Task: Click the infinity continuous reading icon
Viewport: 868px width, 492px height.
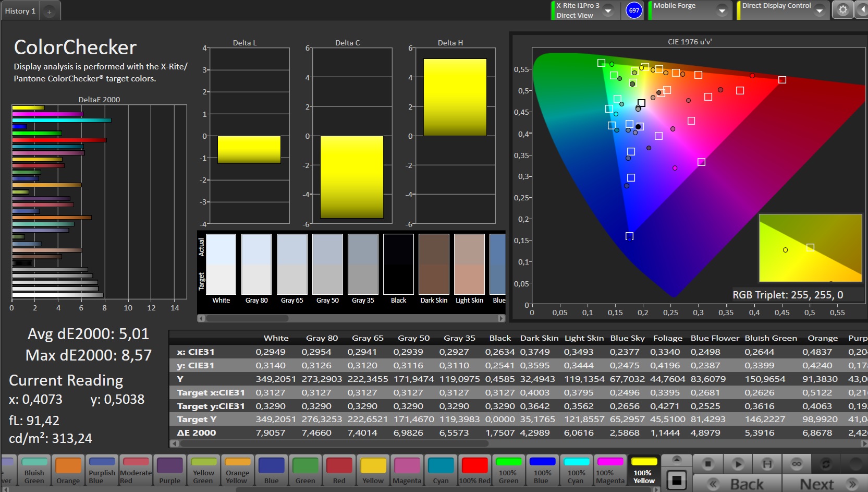Action: (796, 463)
